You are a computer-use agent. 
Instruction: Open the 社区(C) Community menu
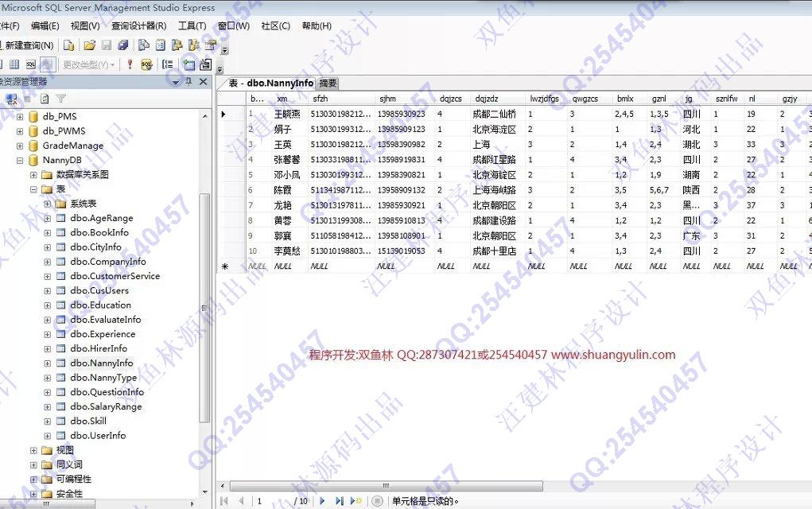(275, 26)
